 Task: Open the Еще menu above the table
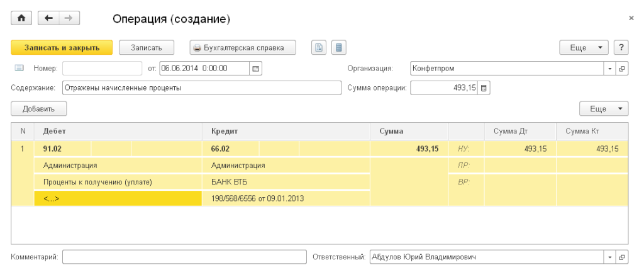[x=603, y=109]
